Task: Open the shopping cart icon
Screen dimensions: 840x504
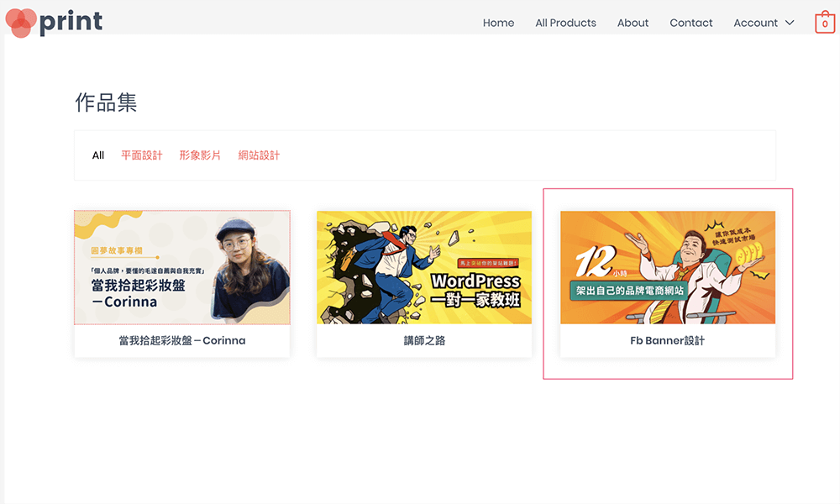Action: click(825, 23)
